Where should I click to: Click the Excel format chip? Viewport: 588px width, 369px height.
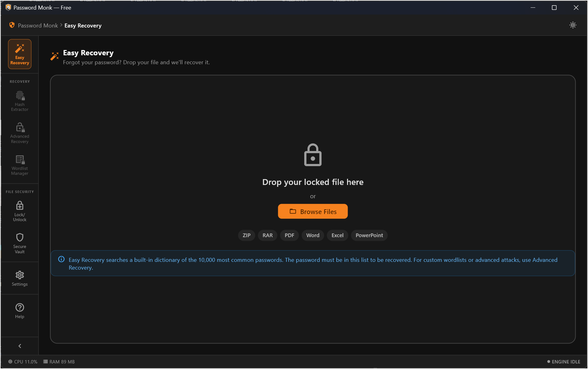click(x=337, y=235)
